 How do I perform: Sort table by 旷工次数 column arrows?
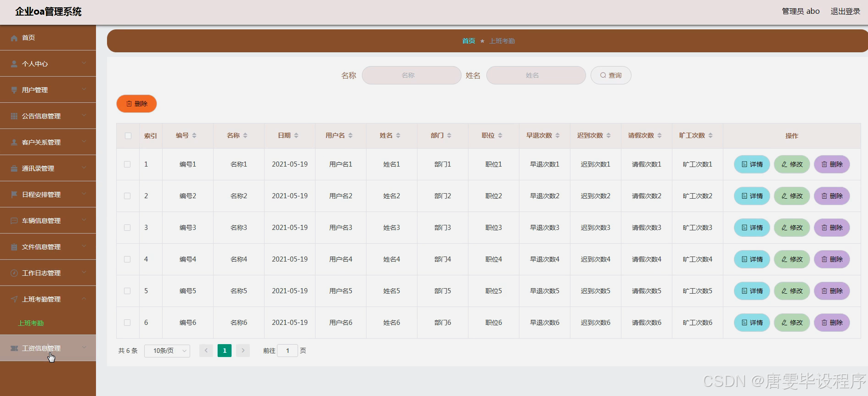click(710, 136)
